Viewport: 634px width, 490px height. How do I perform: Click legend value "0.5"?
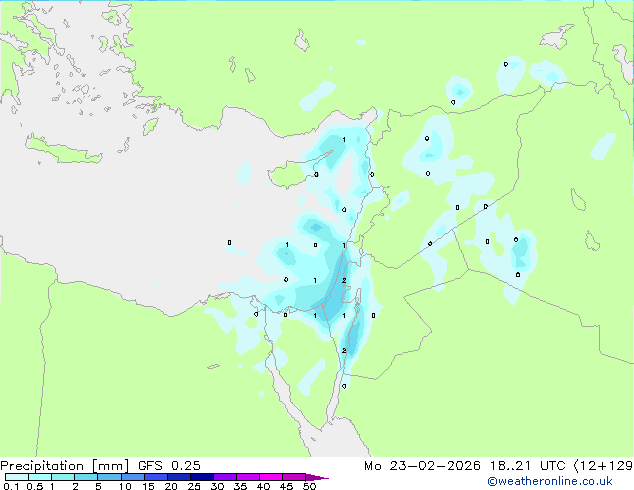tap(35, 486)
